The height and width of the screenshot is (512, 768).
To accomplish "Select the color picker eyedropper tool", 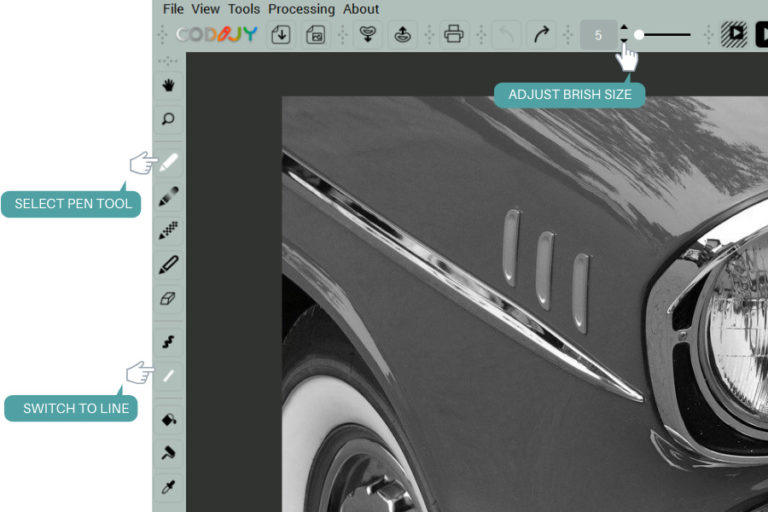I will 168,487.
